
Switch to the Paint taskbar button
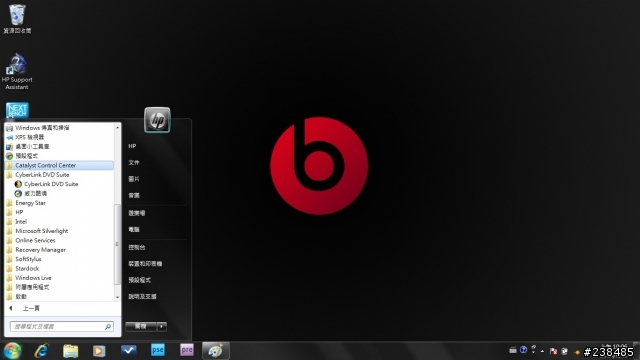[215, 351]
